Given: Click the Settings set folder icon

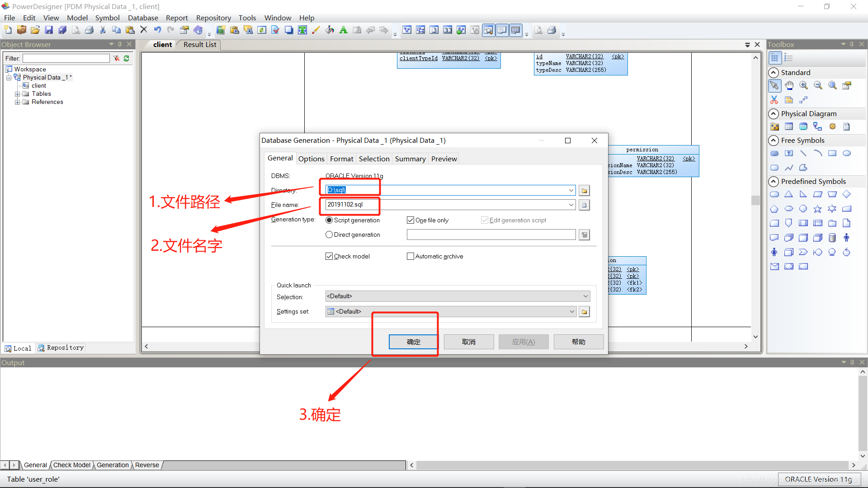Looking at the screenshot, I should point(584,312).
